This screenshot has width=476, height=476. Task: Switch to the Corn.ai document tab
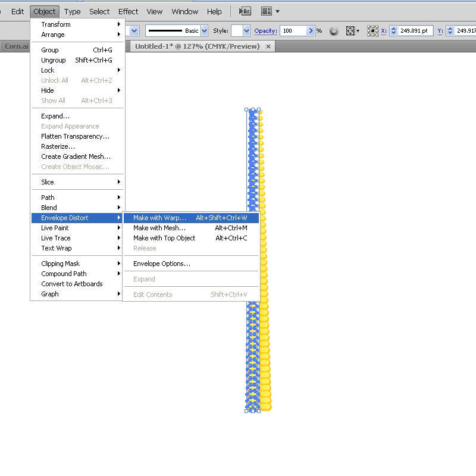point(17,46)
